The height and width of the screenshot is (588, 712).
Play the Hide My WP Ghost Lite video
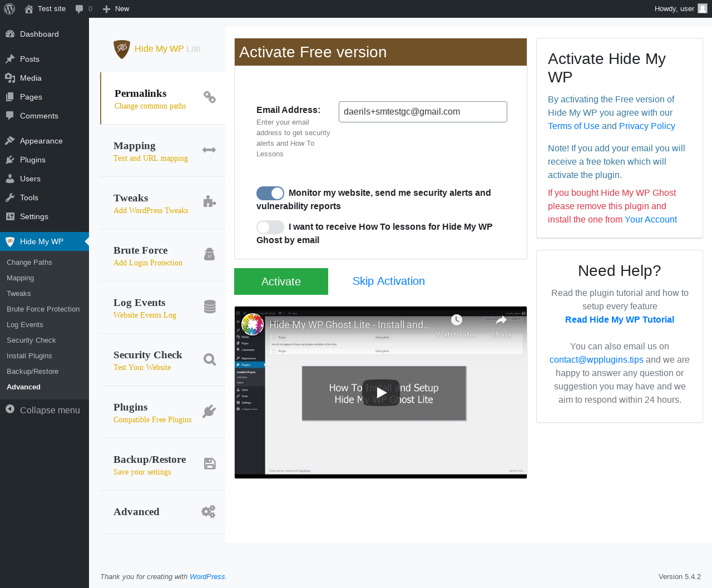click(x=381, y=393)
